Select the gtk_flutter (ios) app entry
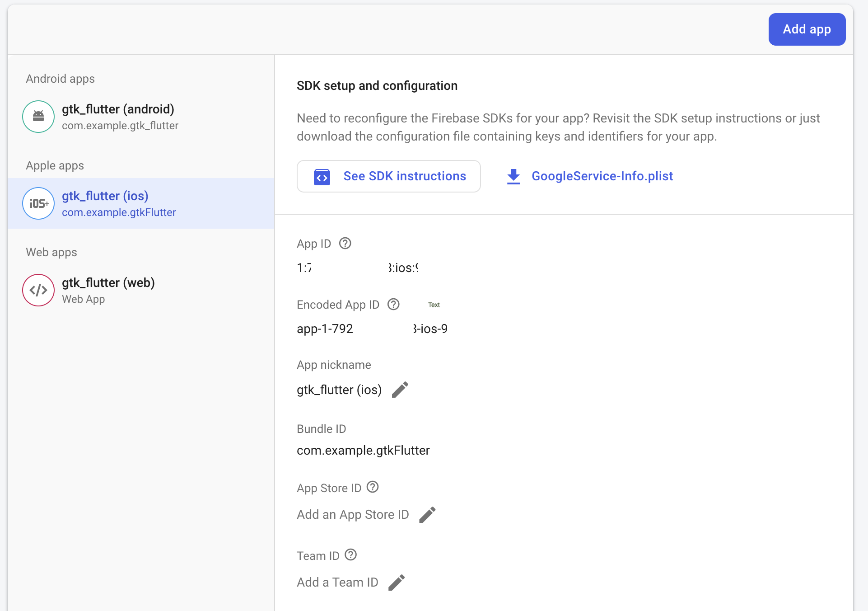Image resolution: width=868 pixels, height=611 pixels. (x=141, y=203)
